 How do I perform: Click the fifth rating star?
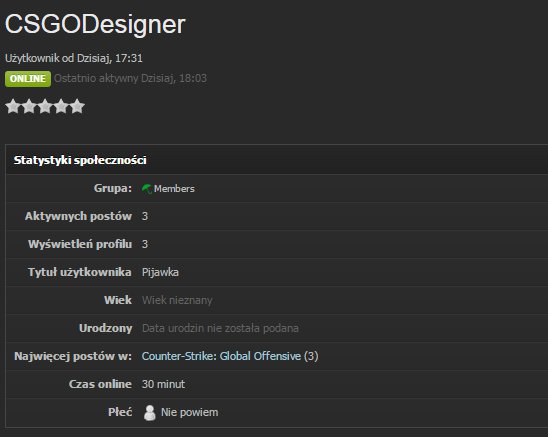click(x=77, y=106)
